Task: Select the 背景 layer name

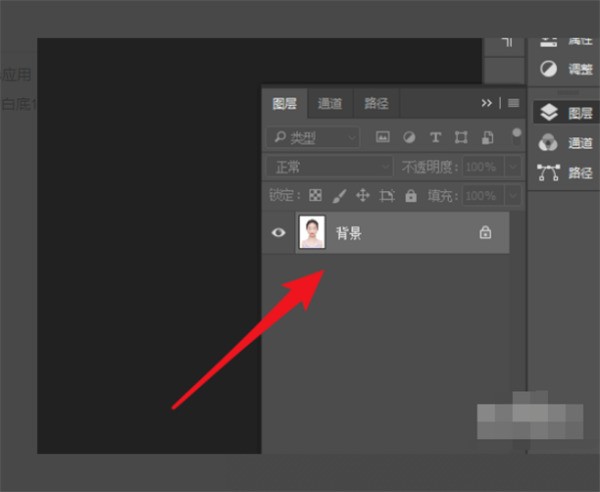Action: [x=349, y=233]
